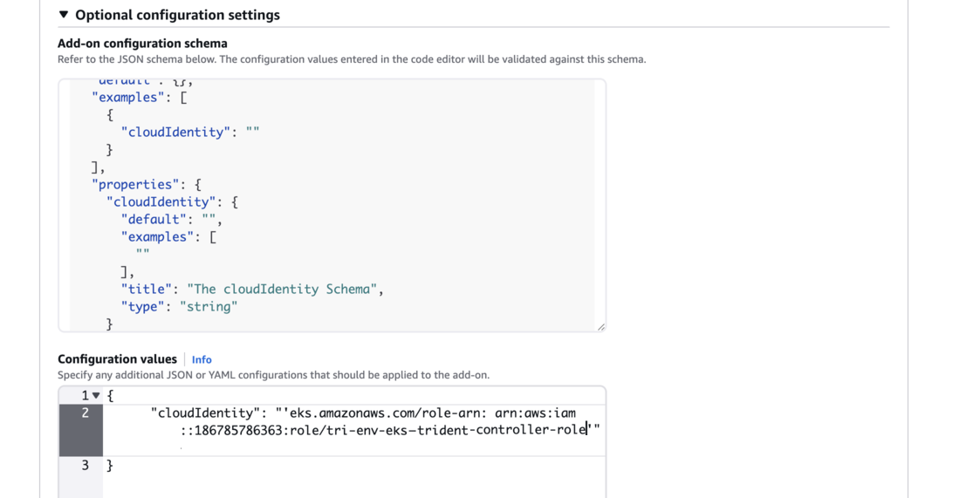This screenshot has height=498, width=980.
Task: Click the closing brace on line 3
Action: pyautogui.click(x=110, y=466)
